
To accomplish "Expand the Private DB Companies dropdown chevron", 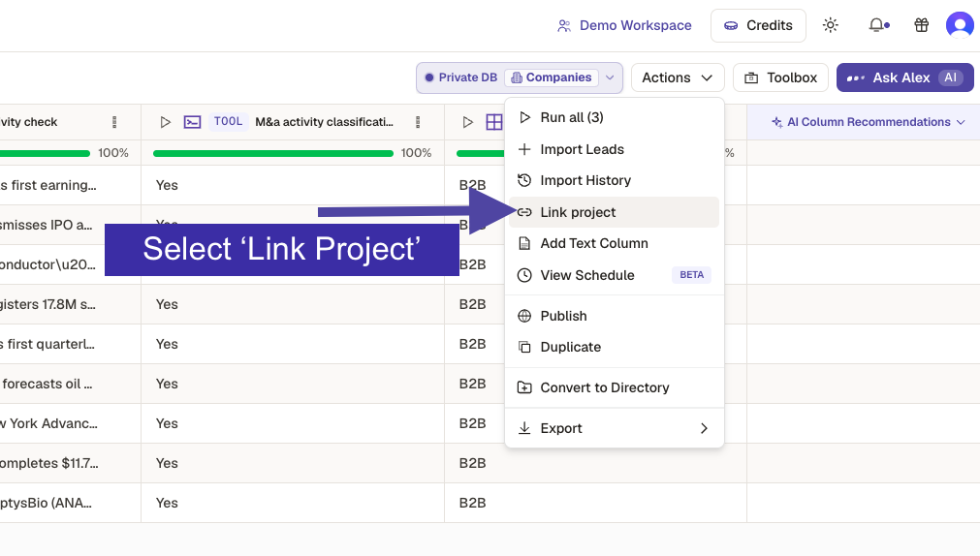I will pos(610,77).
